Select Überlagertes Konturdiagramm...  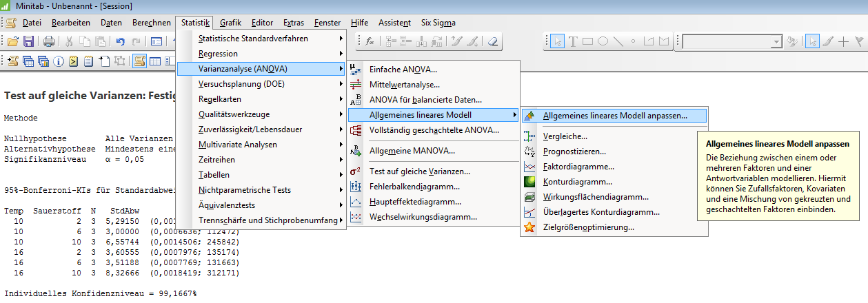click(x=614, y=212)
